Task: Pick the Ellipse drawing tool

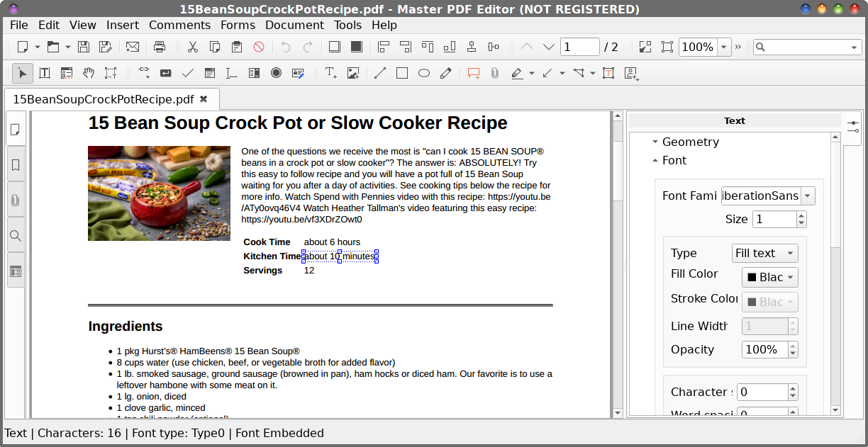Action: 424,73
